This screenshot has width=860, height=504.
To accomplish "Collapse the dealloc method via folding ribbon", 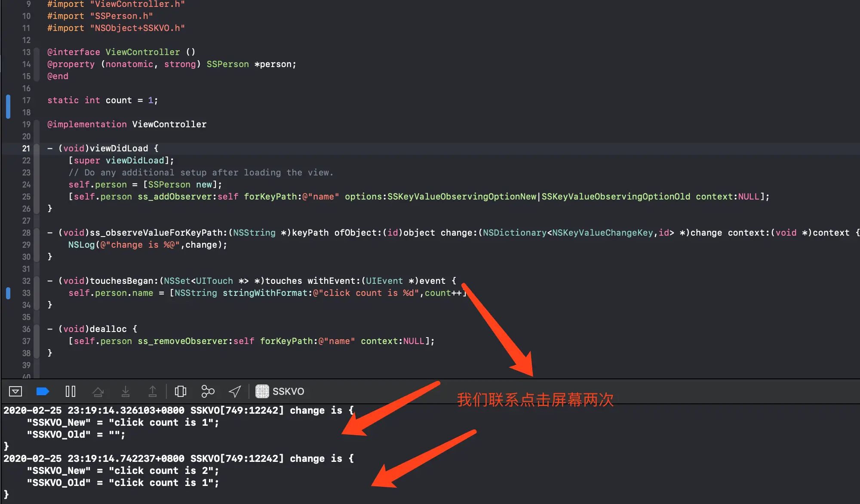I will (x=37, y=341).
